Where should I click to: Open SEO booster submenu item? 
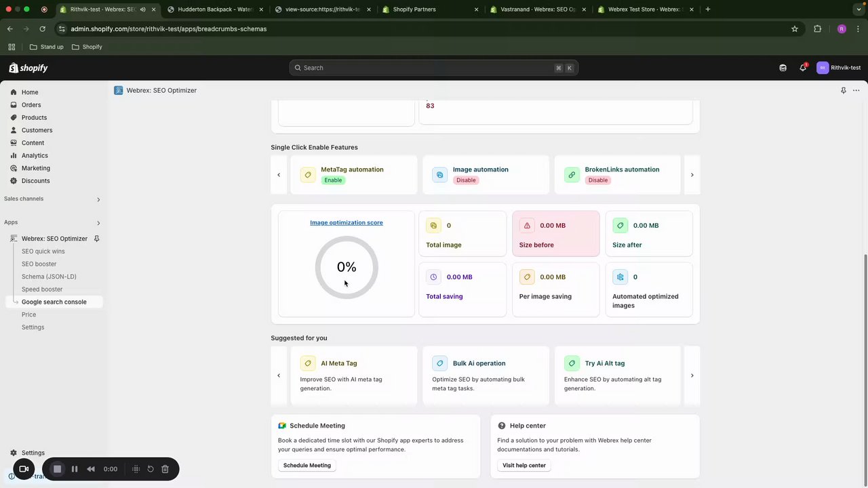point(39,264)
